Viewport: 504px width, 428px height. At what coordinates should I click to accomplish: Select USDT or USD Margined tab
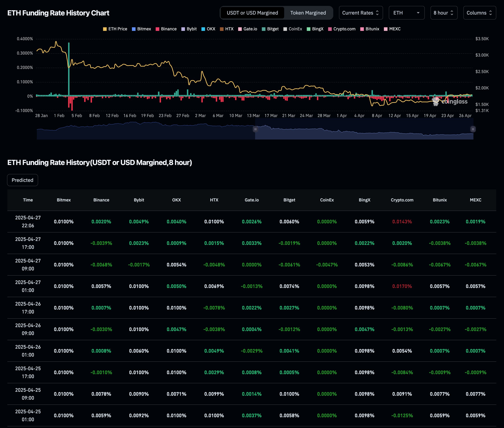tap(252, 13)
